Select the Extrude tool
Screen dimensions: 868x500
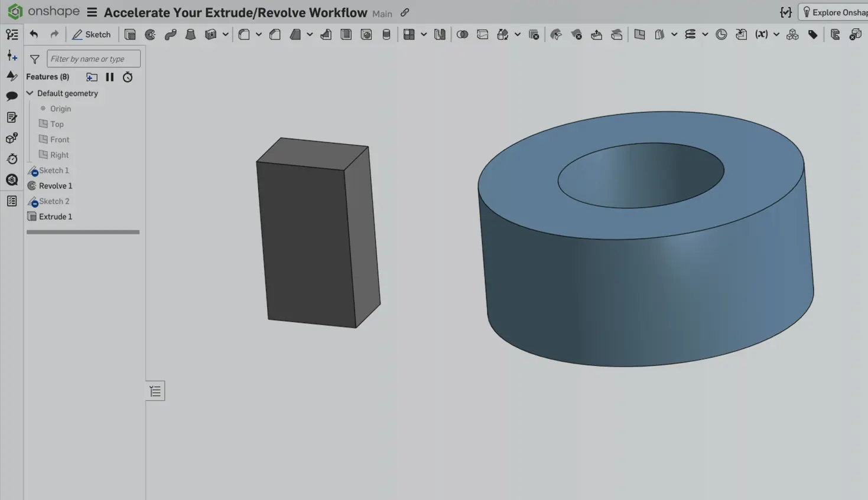point(130,34)
